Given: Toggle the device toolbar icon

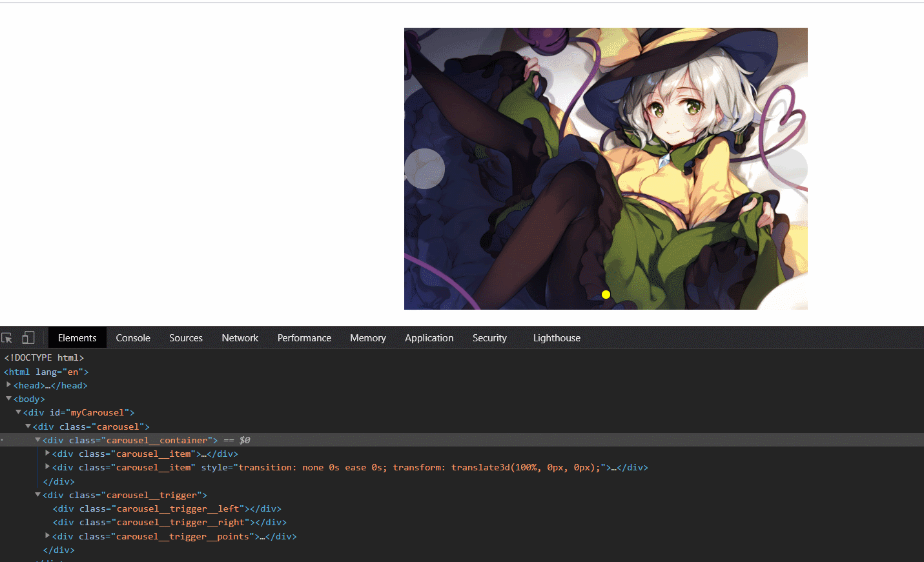Looking at the screenshot, I should coord(28,337).
